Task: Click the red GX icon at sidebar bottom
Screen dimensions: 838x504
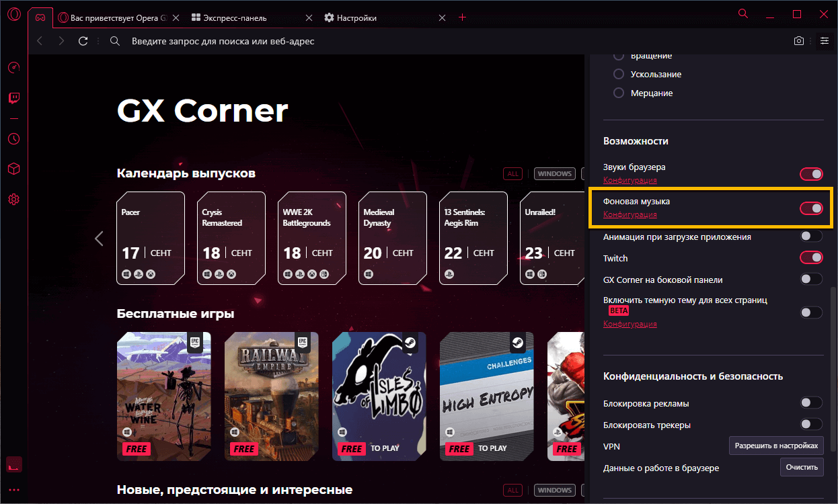Action: tap(13, 464)
